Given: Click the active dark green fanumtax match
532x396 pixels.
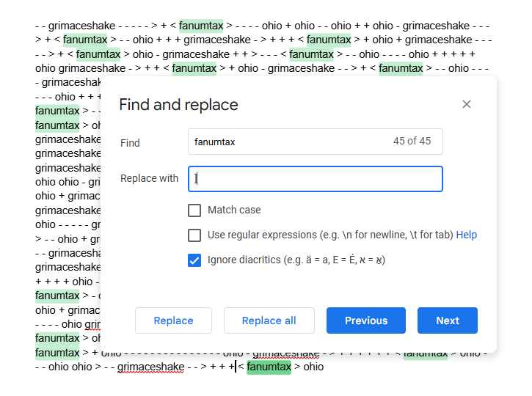Looking at the screenshot, I should (269, 367).
